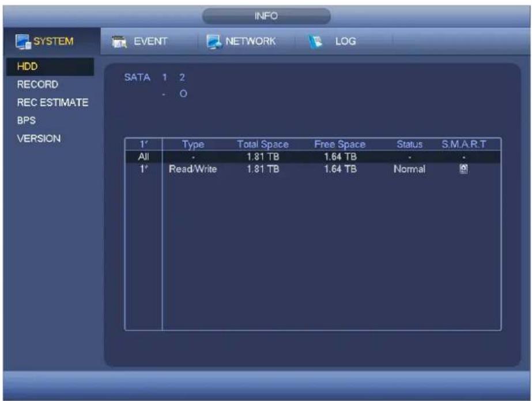
Task: Select the SYSTEM tab label
Action: (53, 42)
